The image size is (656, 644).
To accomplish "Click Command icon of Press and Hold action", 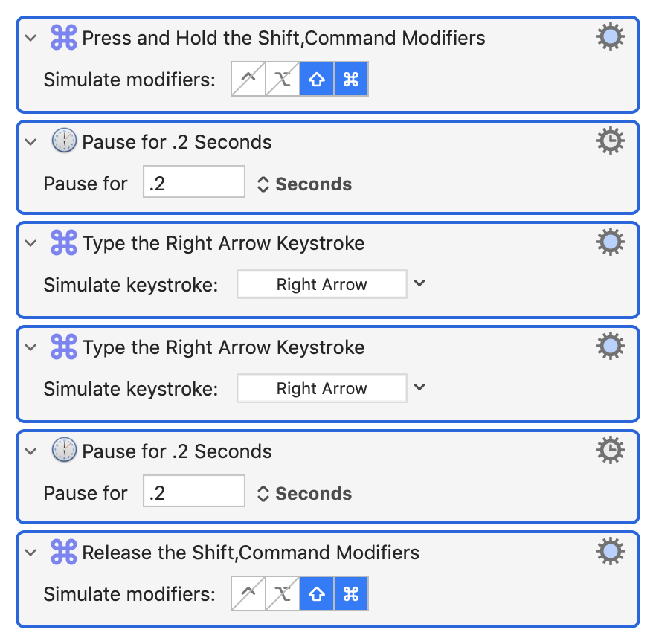I will (64, 38).
